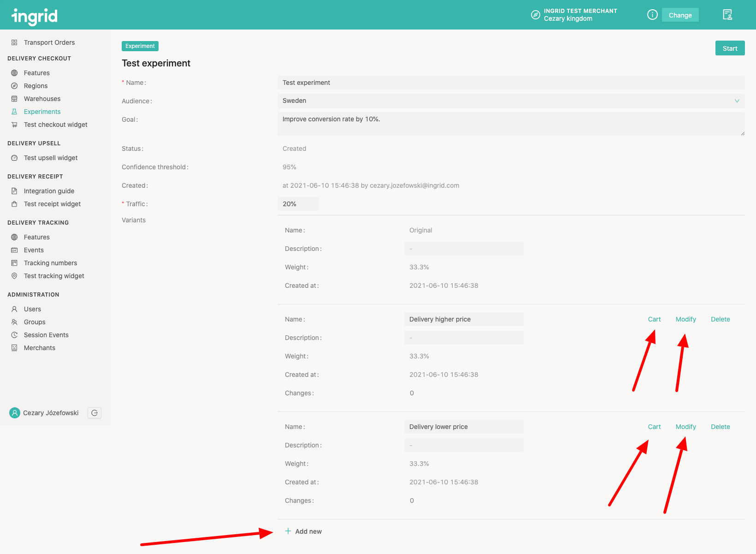The image size is (756, 554).
Task: Expand the Audience dropdown chevron
Action: 737,101
